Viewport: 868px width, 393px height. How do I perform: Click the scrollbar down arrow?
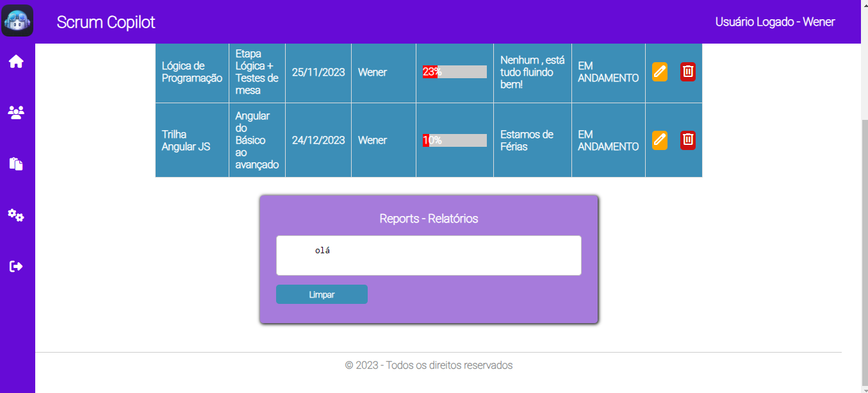click(x=864, y=389)
